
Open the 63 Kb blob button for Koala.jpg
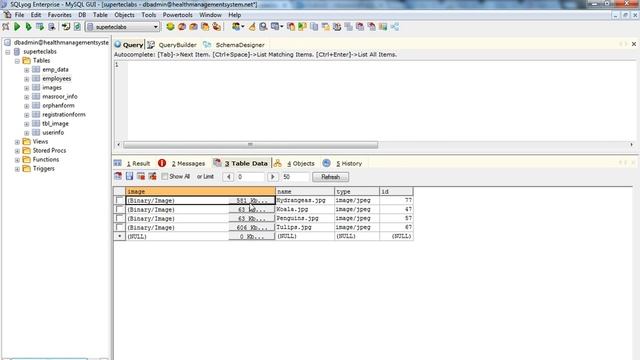pos(252,209)
